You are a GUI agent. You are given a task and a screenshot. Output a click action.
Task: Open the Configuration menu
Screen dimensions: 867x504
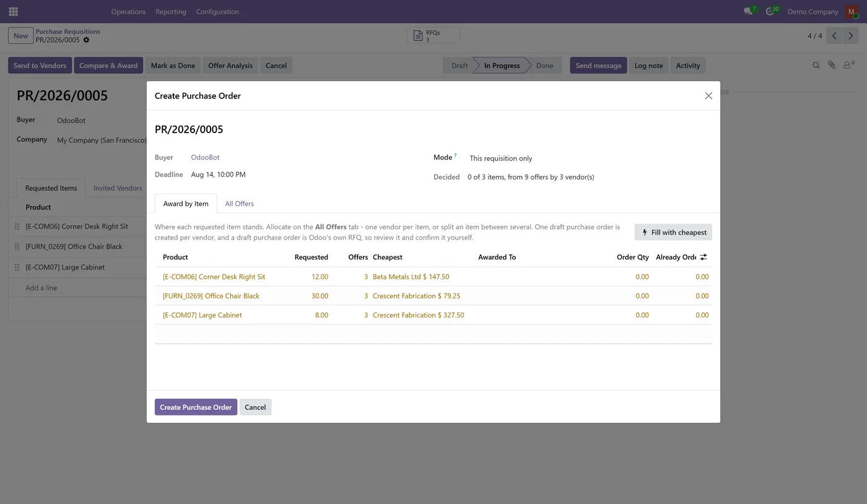pyautogui.click(x=217, y=12)
